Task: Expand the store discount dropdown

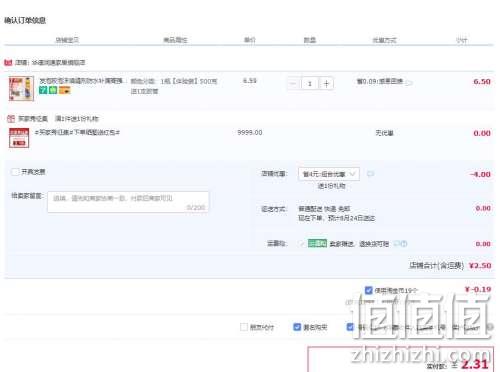Action: (x=329, y=174)
